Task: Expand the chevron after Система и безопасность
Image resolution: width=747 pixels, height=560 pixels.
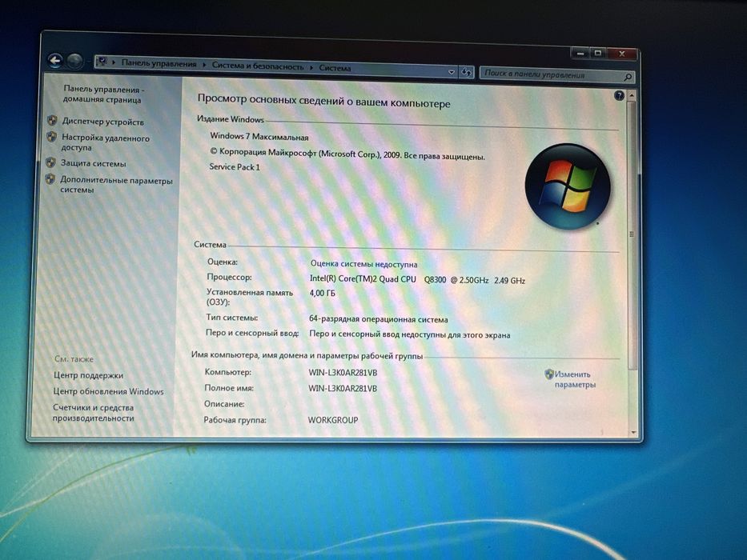Action: [311, 68]
